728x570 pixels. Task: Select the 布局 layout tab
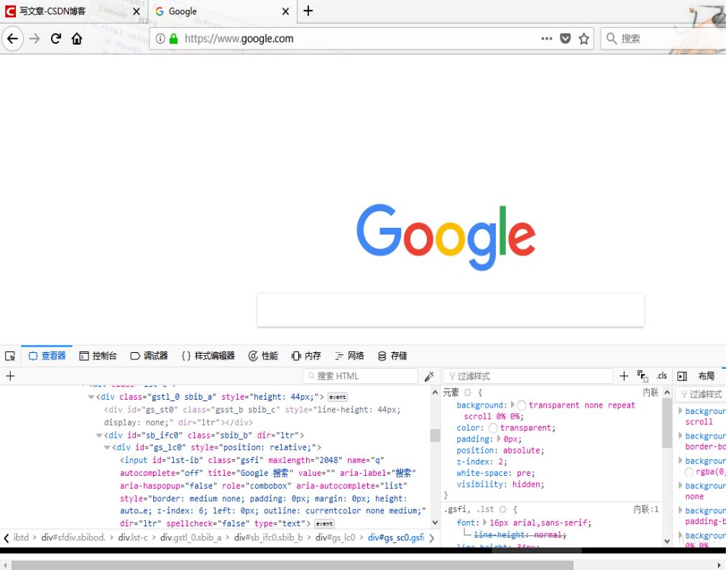(706, 376)
